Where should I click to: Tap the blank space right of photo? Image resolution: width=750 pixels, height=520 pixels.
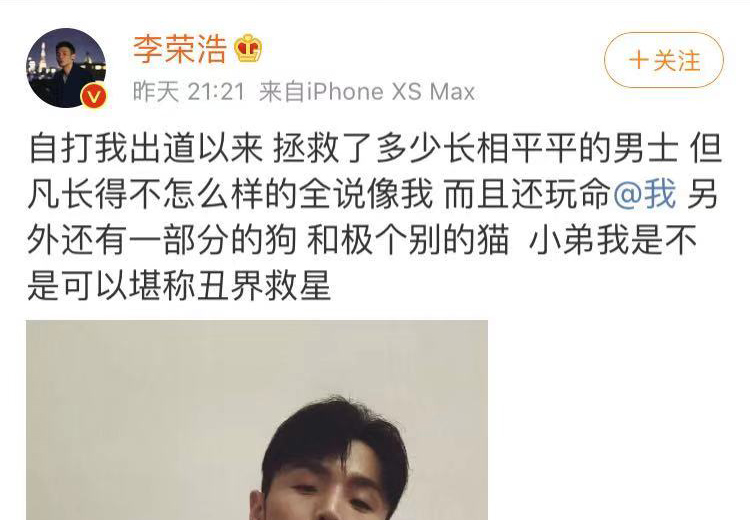(x=617, y=420)
